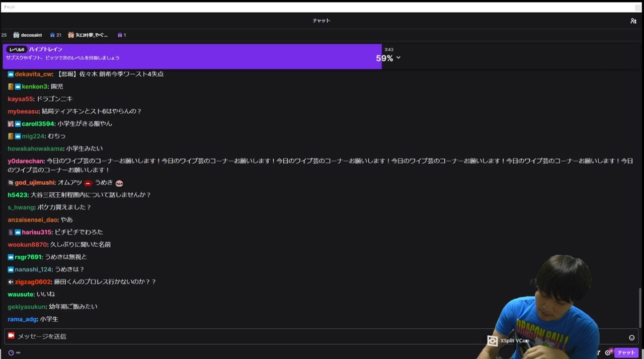Open the chat community users list icon
Screen dimensions: 644x359
tap(633, 21)
